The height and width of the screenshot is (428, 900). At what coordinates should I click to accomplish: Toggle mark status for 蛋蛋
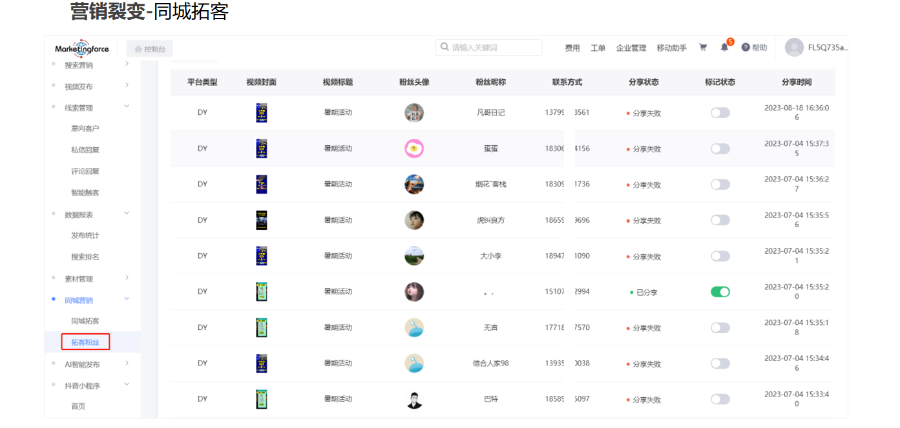tap(720, 149)
